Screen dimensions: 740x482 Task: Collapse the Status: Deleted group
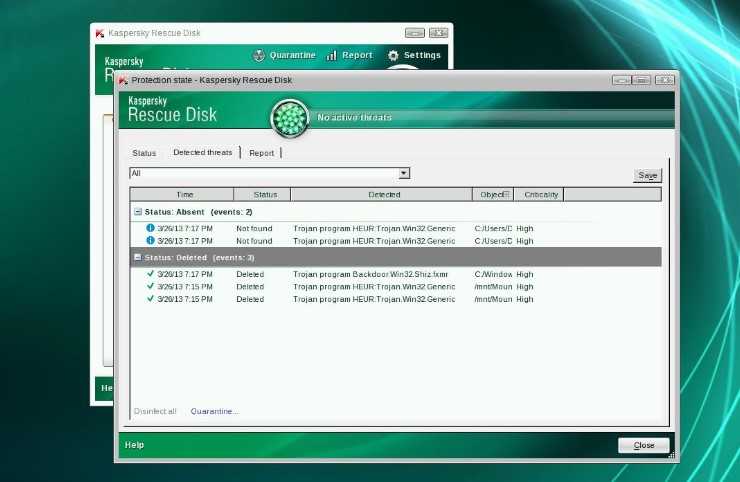[x=138, y=257]
